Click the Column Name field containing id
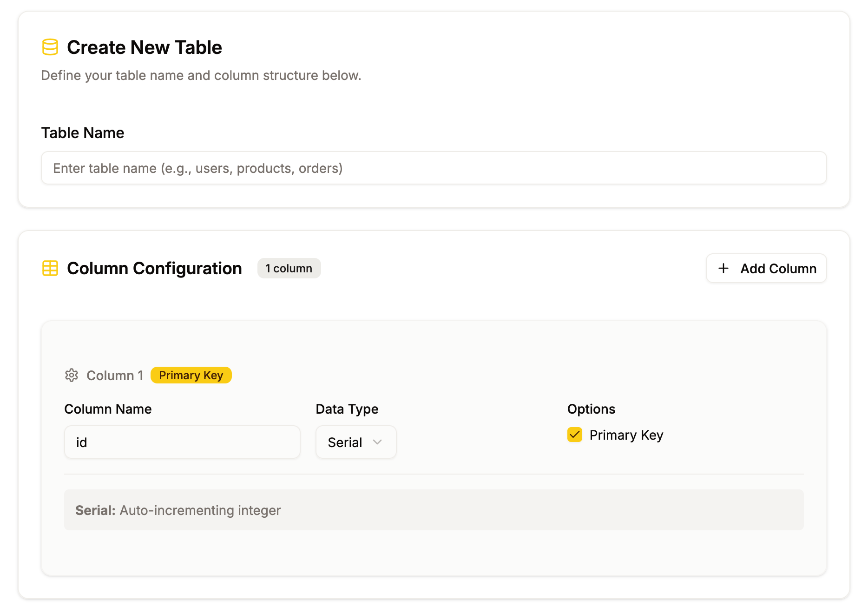The height and width of the screenshot is (607, 868). pyautogui.click(x=182, y=442)
